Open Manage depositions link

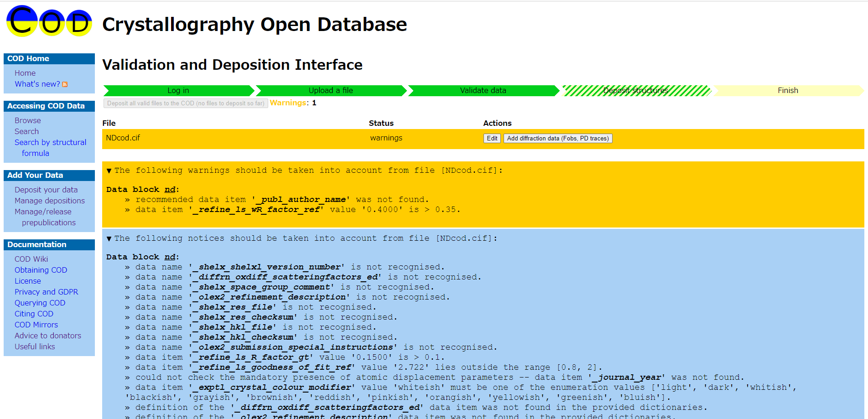tap(50, 201)
